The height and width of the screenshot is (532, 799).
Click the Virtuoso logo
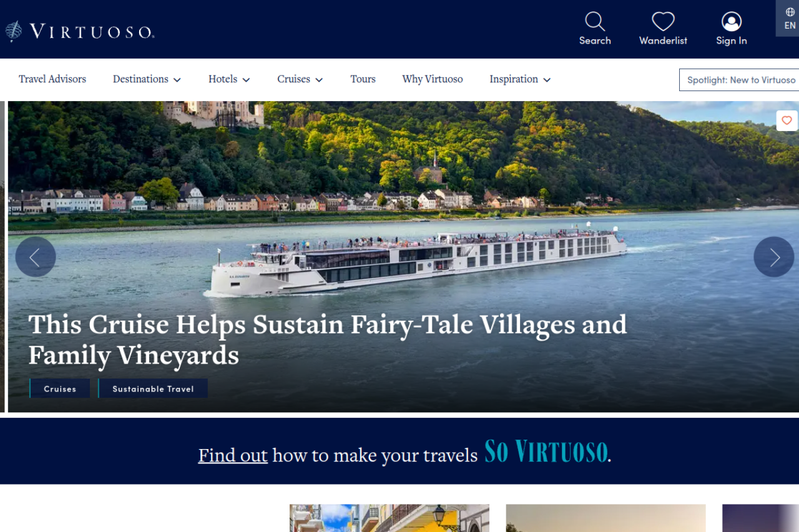pyautogui.click(x=80, y=31)
